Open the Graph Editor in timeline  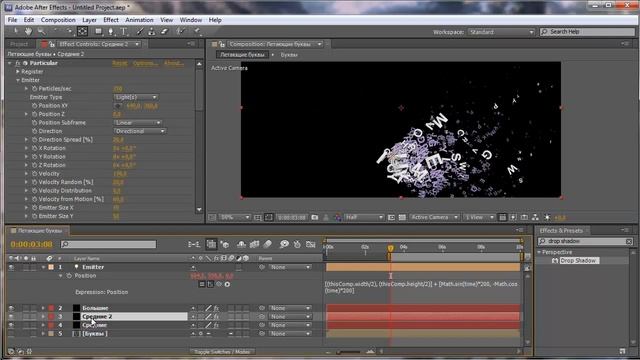(311, 244)
